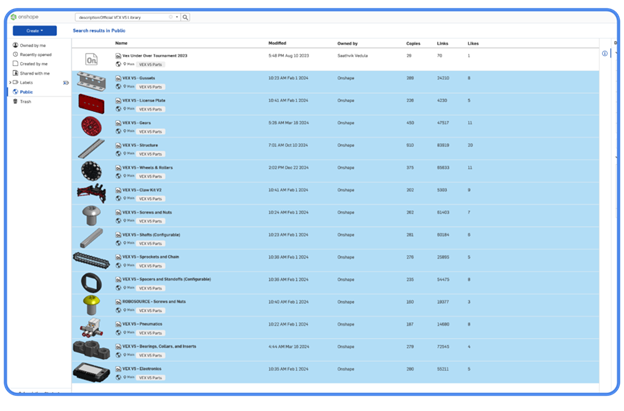This screenshot has width=624, height=411.
Task: Click the clock icon for Recently opened
Action: pyautogui.click(x=16, y=55)
